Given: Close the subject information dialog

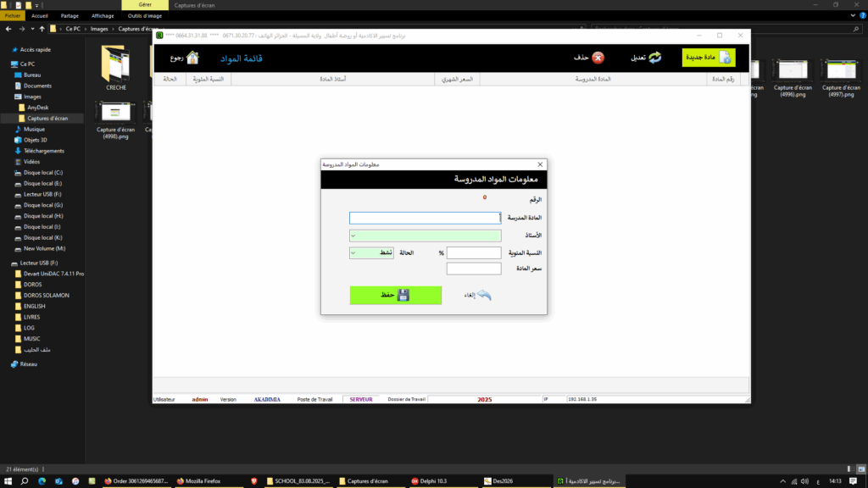Looking at the screenshot, I should [540, 164].
